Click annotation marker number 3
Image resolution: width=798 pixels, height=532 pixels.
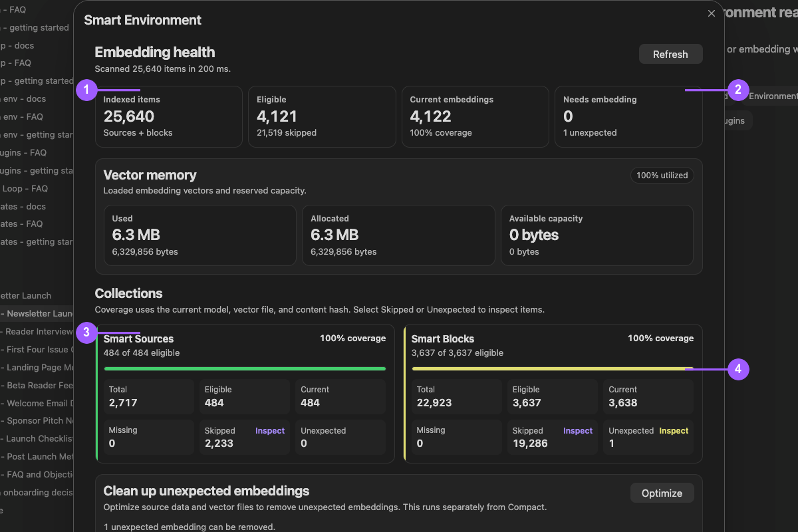tap(87, 332)
